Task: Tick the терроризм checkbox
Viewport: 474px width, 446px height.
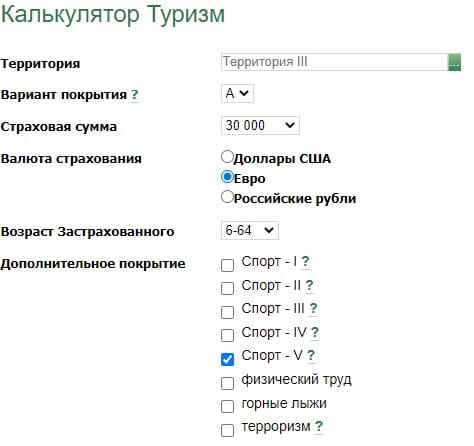Action: coord(227,430)
